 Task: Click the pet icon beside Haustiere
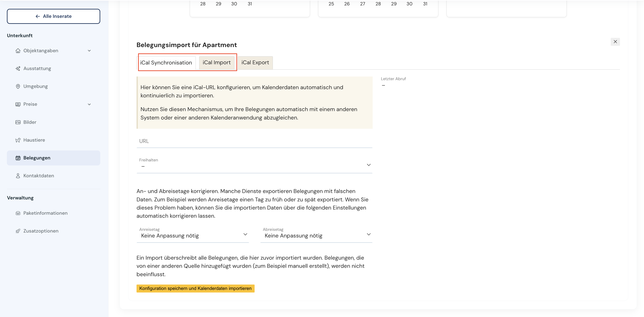pyautogui.click(x=18, y=140)
